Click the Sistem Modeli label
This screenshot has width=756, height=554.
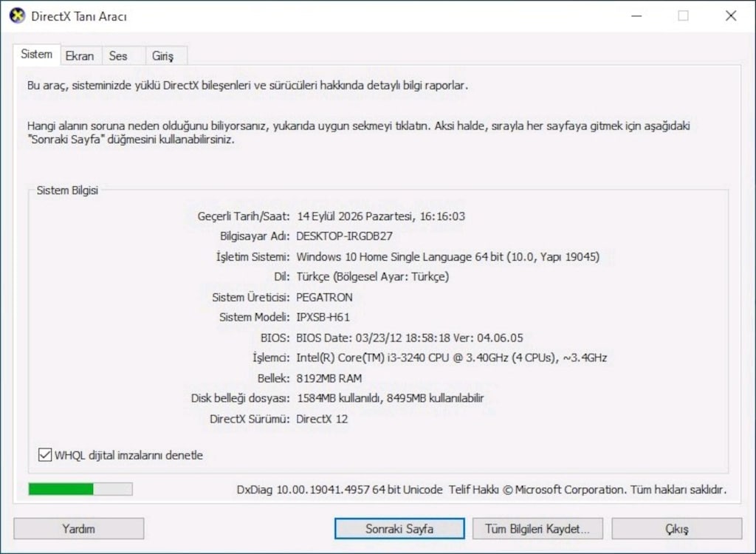tap(255, 318)
